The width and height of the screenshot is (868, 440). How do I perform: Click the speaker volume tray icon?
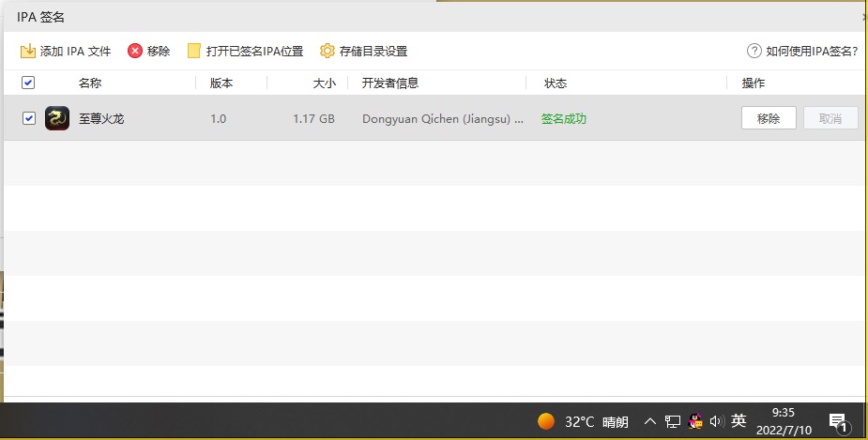point(717,421)
